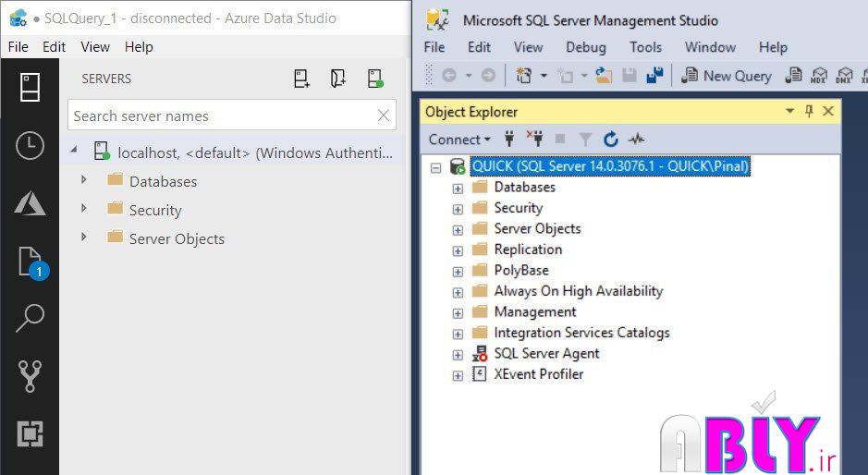Image resolution: width=868 pixels, height=475 pixels.
Task: Click Filter funnel icon in Object Explorer
Action: click(x=585, y=139)
